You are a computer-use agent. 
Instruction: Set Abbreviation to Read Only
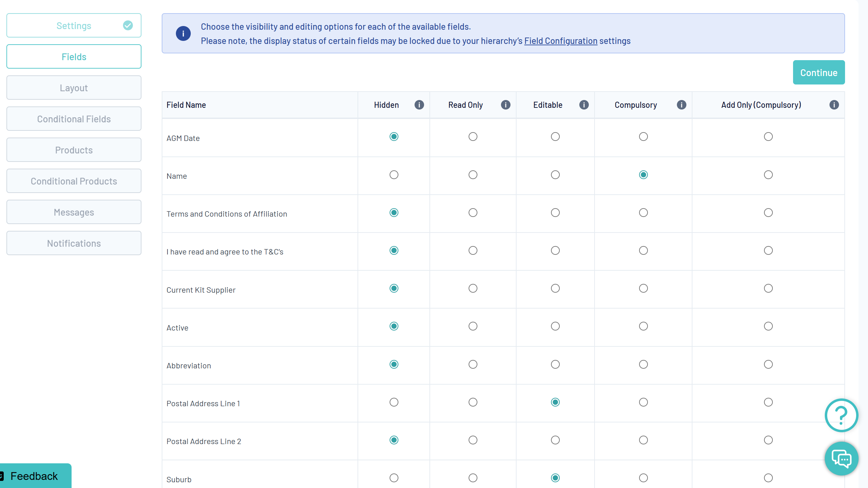(473, 364)
